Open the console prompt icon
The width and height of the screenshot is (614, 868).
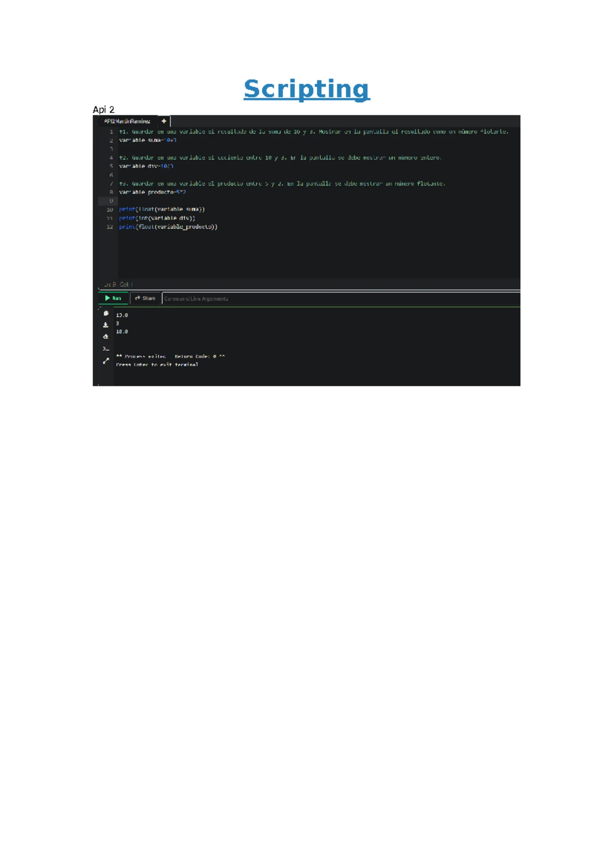(106, 349)
